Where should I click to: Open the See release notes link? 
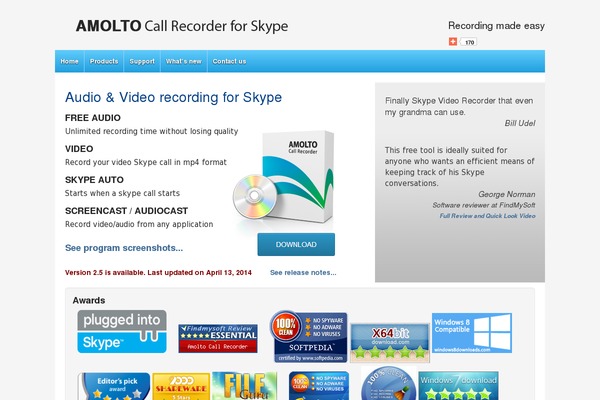(303, 273)
